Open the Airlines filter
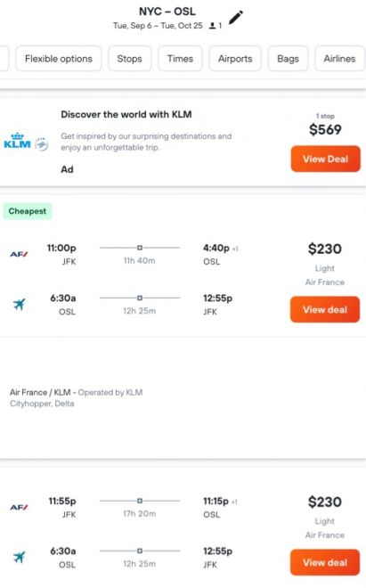 coord(340,59)
